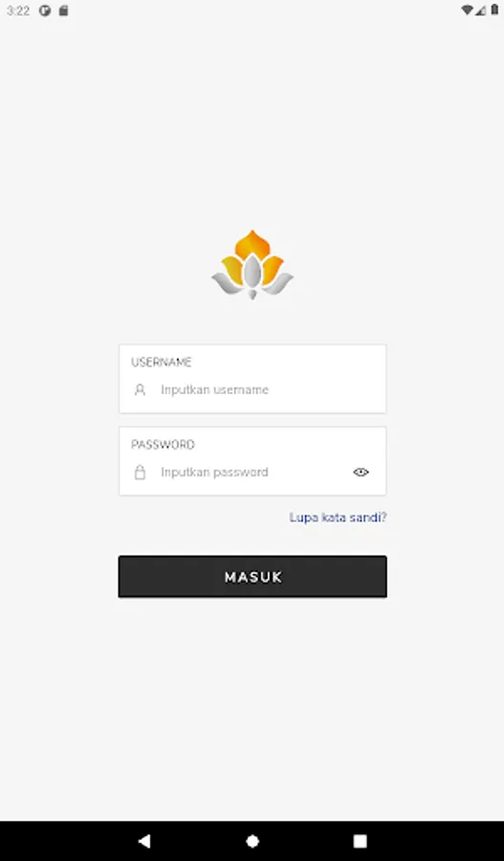The height and width of the screenshot is (861, 504).
Task: Tap the 3:22 clock in status bar
Action: click(x=18, y=11)
